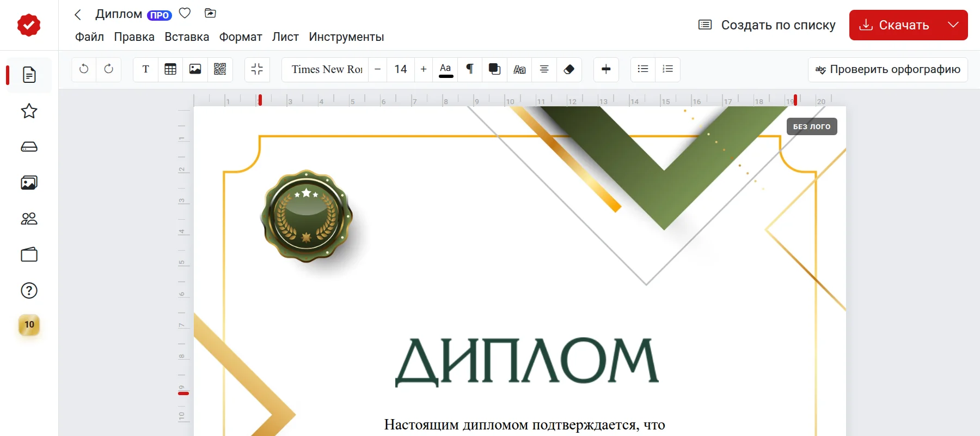
Task: Open the Правка menu
Action: tap(134, 37)
